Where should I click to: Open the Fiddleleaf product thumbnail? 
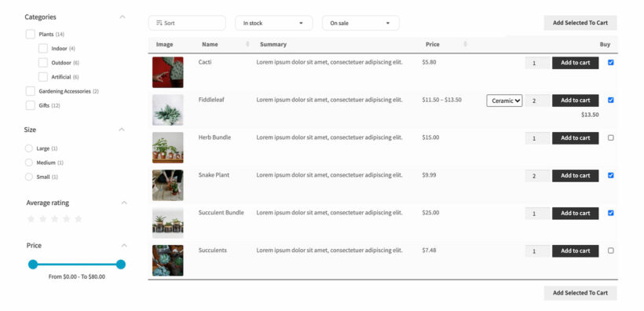point(168,110)
